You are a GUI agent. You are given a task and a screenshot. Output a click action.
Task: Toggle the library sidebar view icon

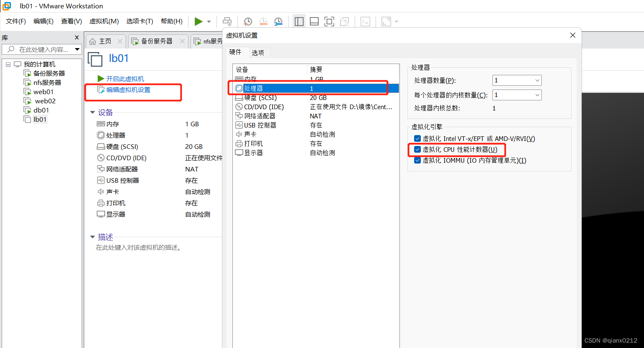pyautogui.click(x=299, y=21)
